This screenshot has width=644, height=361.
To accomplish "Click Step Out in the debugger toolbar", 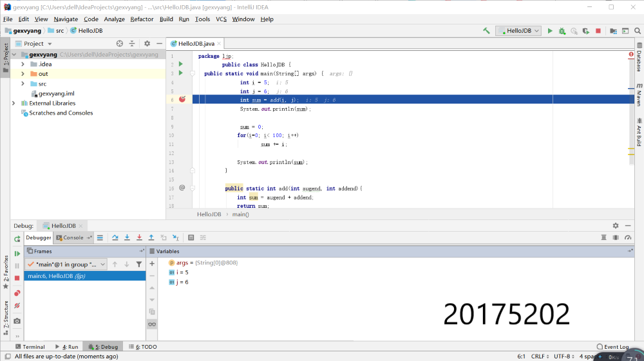I will click(x=151, y=237).
